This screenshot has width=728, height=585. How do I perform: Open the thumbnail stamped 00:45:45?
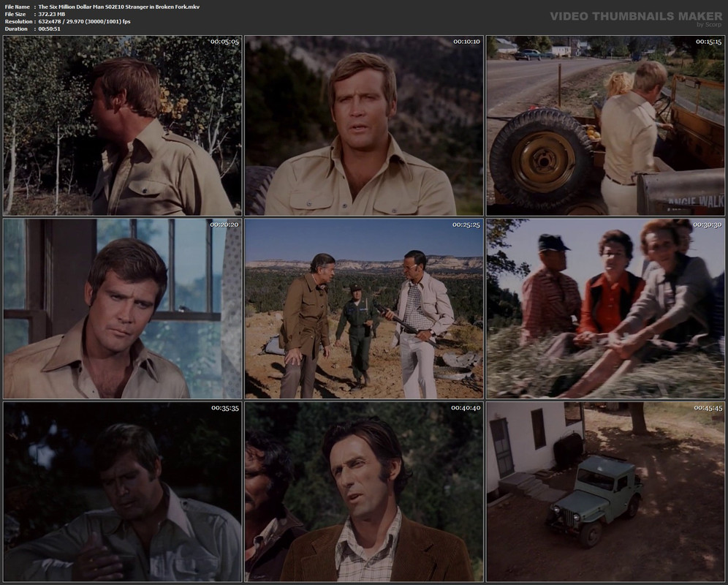pos(605,491)
